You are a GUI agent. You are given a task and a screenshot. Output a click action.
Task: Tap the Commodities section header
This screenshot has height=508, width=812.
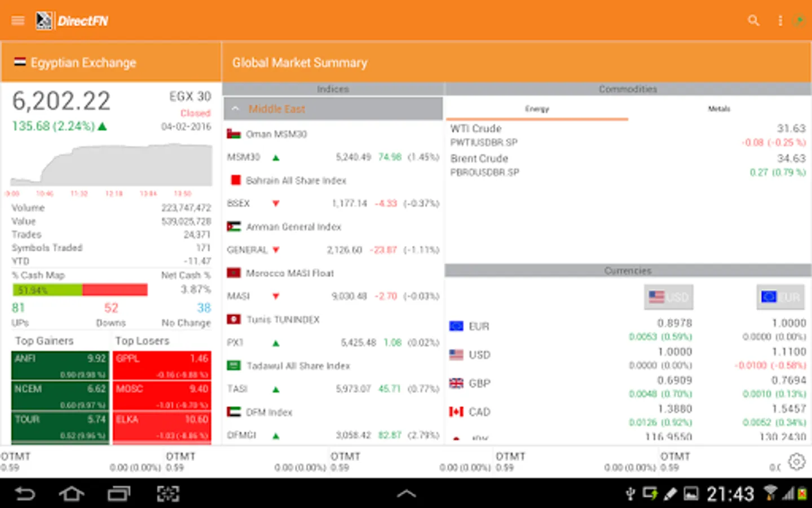[x=628, y=89]
